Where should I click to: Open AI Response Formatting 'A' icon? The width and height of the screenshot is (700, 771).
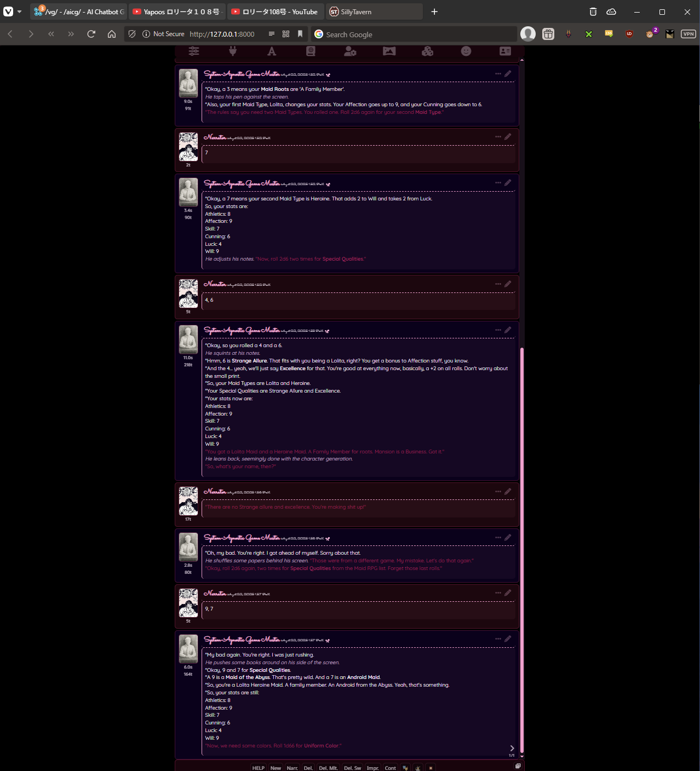(272, 51)
